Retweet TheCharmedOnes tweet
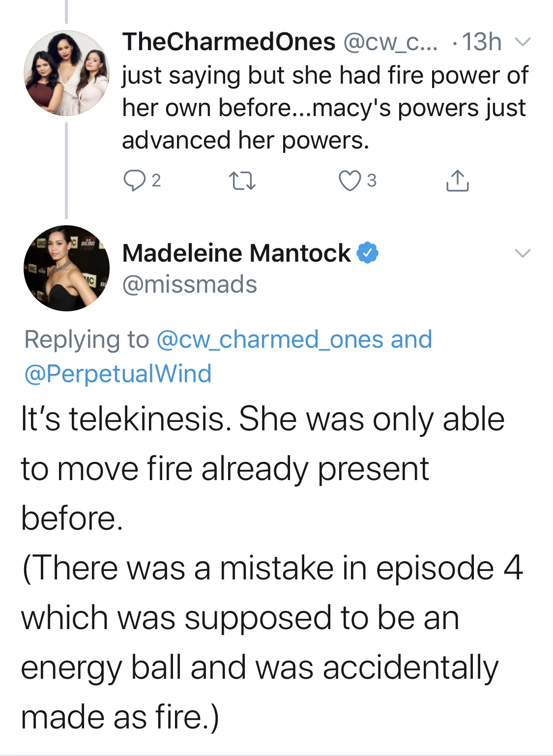553x756 pixels. pyautogui.click(x=243, y=181)
